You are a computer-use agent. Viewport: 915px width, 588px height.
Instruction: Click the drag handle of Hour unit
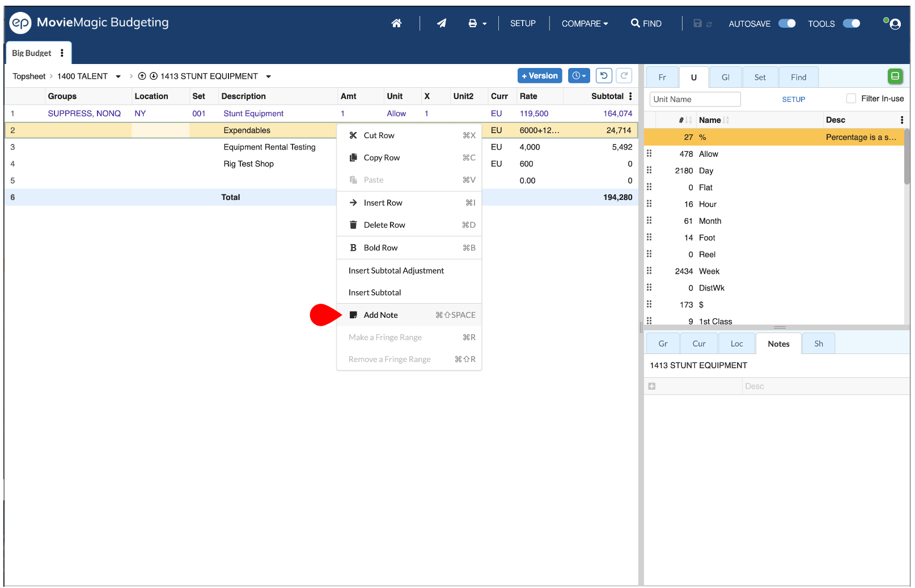coord(649,203)
